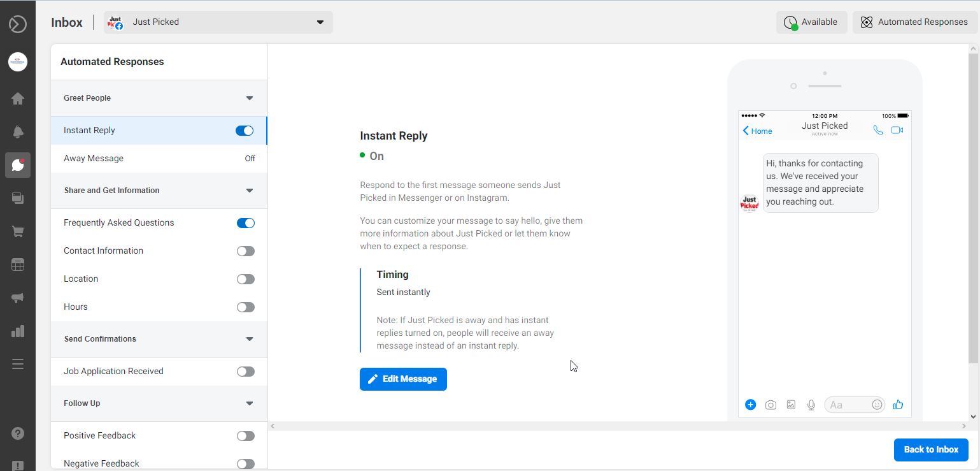Open the Commerce shopping cart icon
The width and height of the screenshot is (980, 471).
[x=17, y=231]
